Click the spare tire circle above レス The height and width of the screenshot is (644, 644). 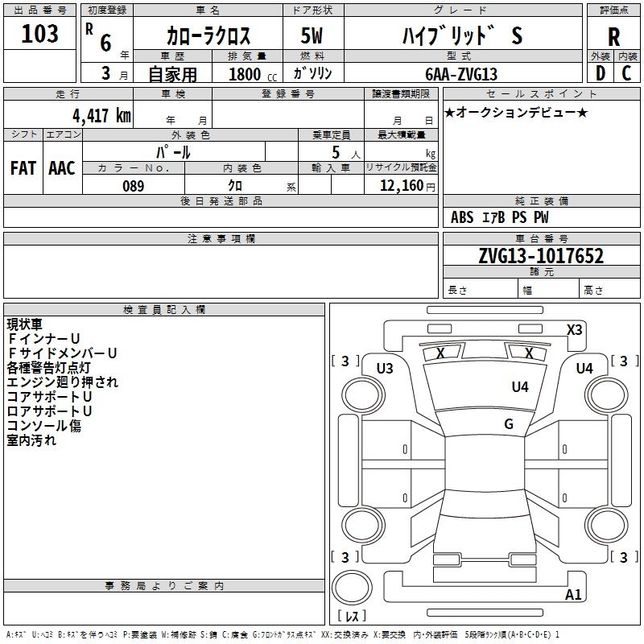[352, 588]
